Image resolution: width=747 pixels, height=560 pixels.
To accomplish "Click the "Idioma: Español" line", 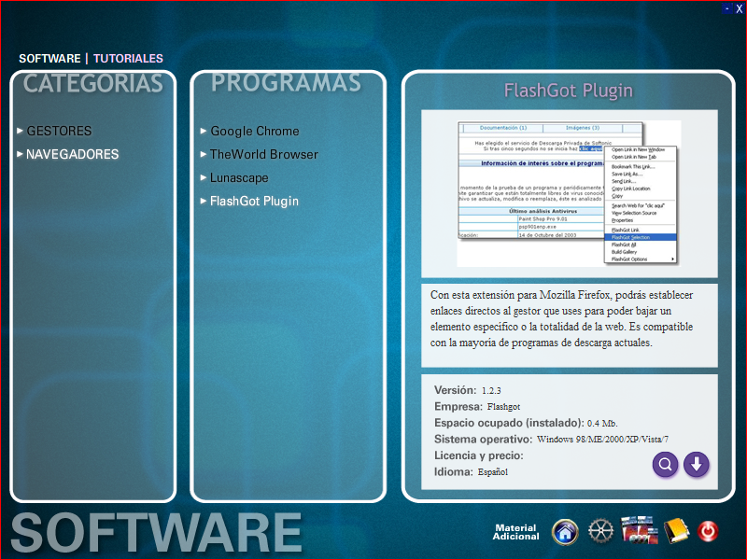I will pyautogui.click(x=471, y=472).
